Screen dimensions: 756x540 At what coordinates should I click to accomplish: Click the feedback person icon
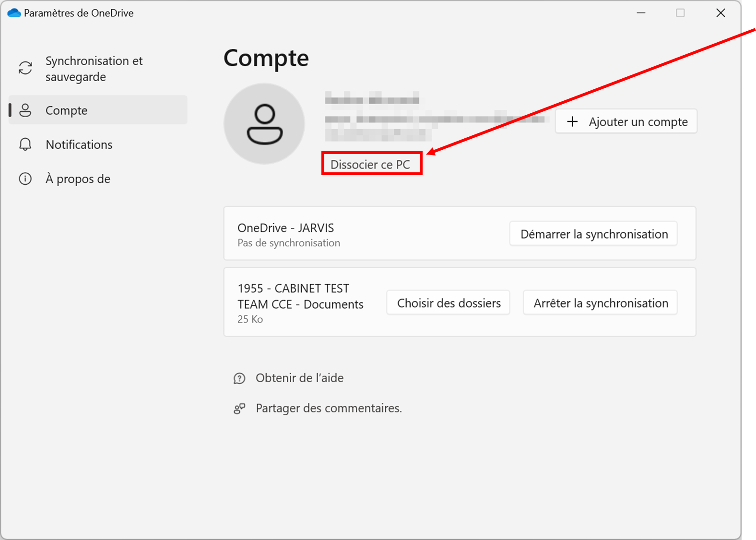[x=239, y=408]
